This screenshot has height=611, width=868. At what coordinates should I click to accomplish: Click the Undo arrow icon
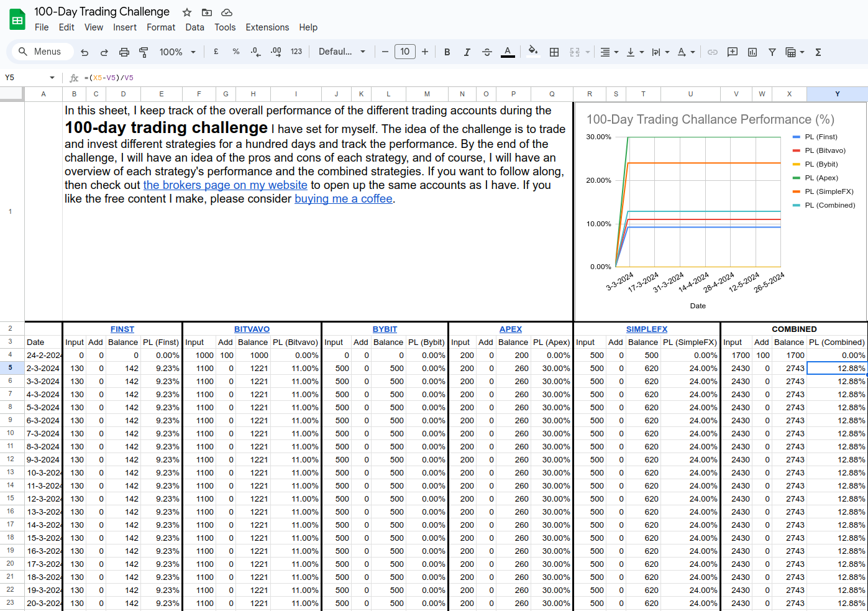click(x=85, y=52)
